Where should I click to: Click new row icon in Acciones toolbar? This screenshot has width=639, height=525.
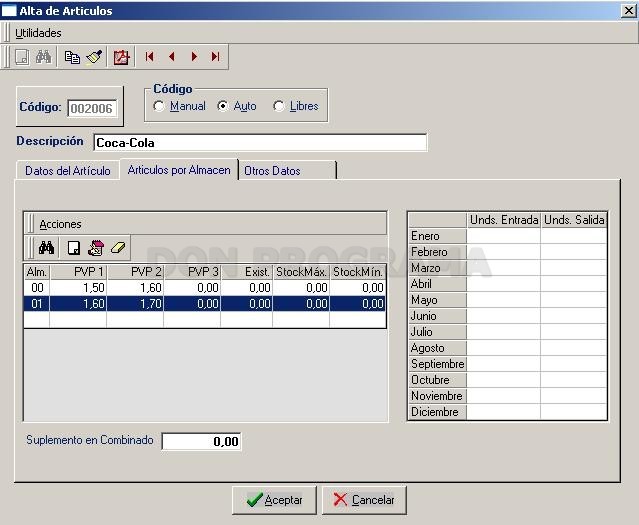74,248
